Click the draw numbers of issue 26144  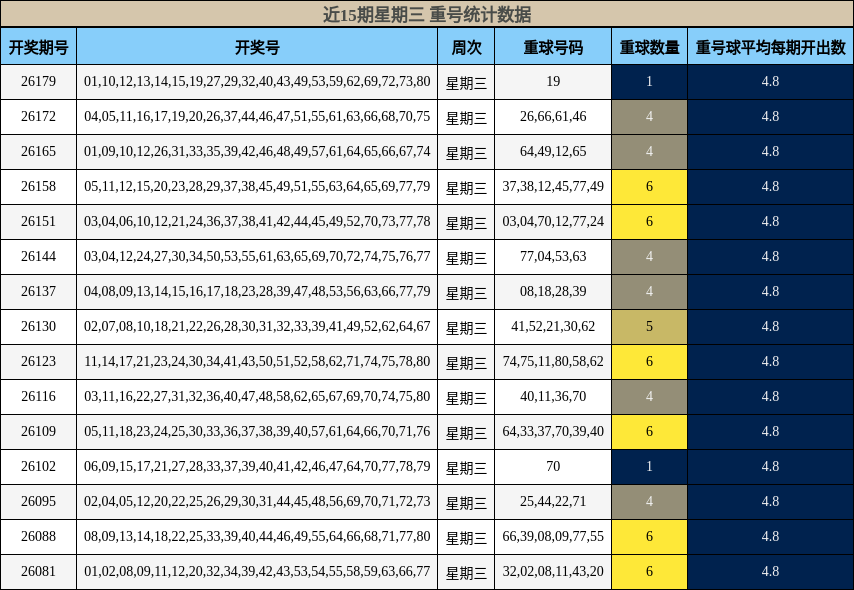pyautogui.click(x=257, y=257)
